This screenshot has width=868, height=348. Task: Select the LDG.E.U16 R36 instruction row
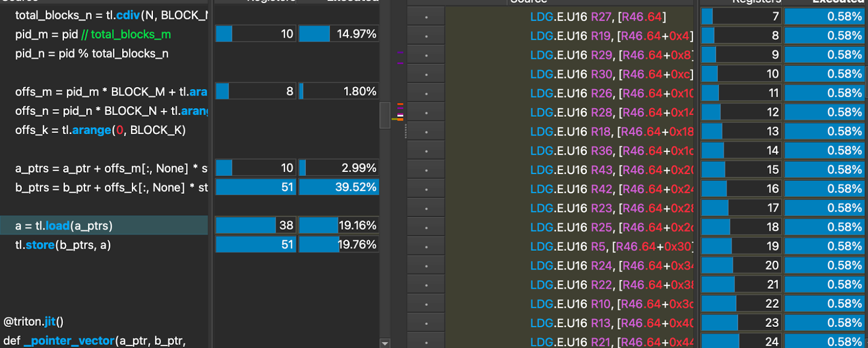pyautogui.click(x=610, y=151)
